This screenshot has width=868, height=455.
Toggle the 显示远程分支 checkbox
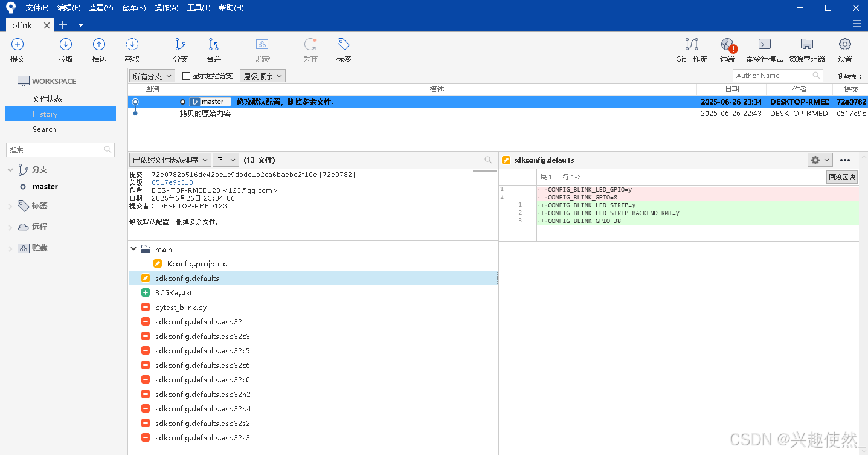tap(186, 76)
